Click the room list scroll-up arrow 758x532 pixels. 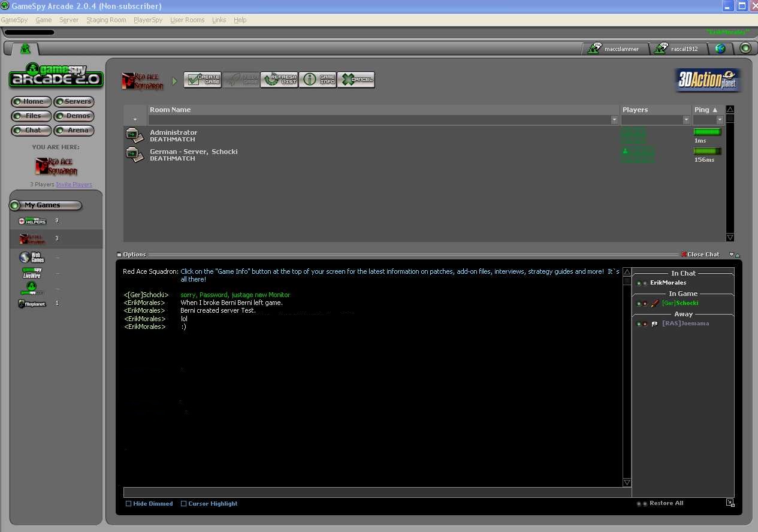point(730,110)
